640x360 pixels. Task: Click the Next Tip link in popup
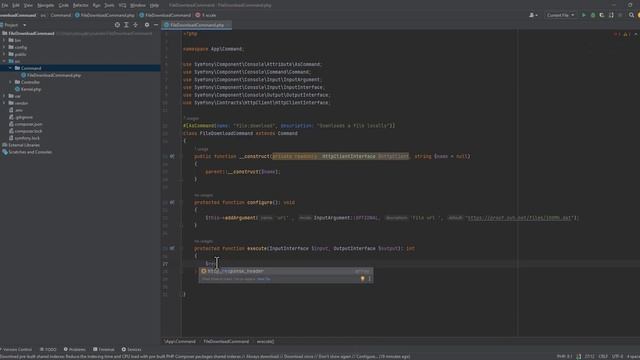click(264, 279)
